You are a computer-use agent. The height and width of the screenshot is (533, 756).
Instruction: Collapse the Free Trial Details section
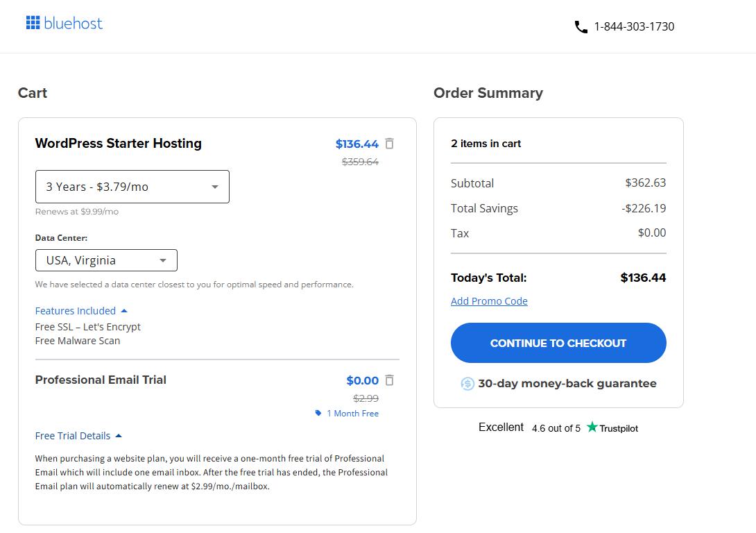(78, 436)
